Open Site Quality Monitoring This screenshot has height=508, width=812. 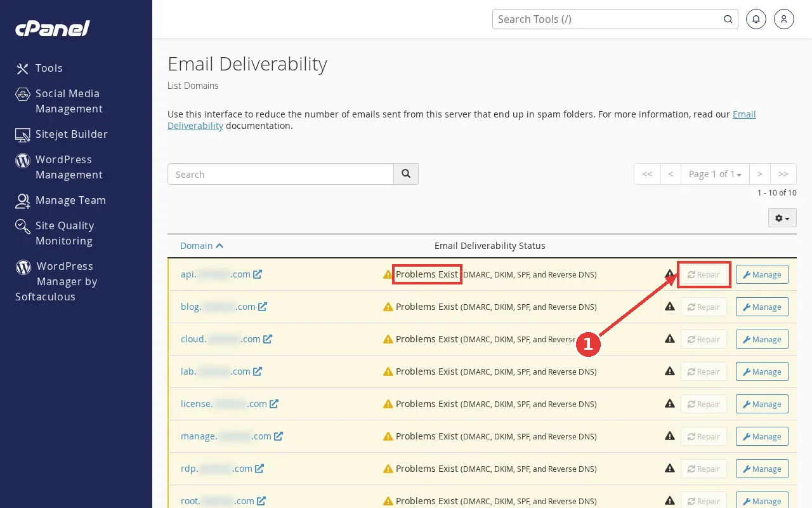(55, 233)
